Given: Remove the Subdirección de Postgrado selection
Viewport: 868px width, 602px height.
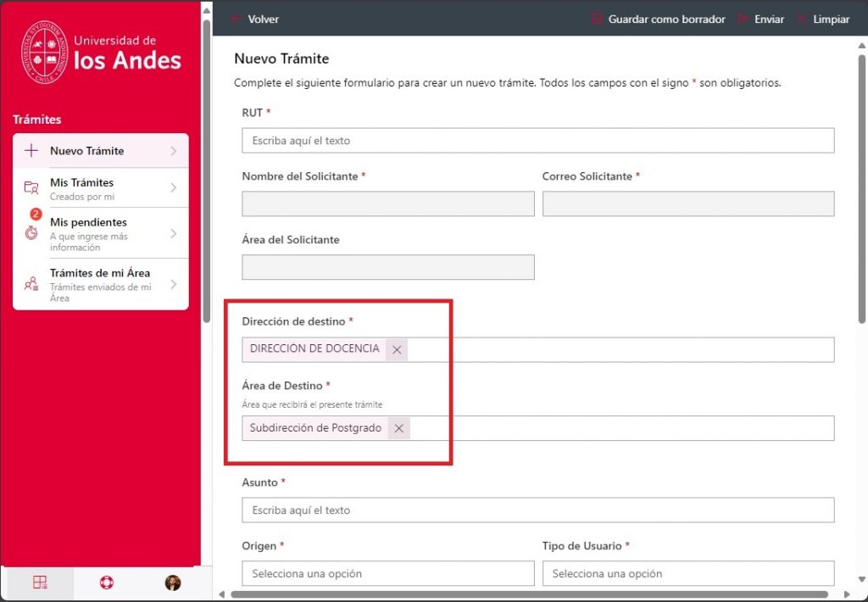Looking at the screenshot, I should click(x=399, y=428).
